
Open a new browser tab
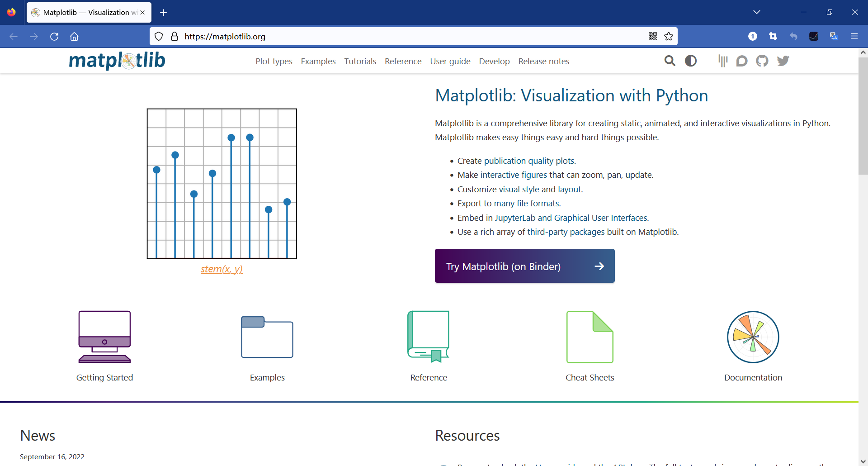coord(164,13)
